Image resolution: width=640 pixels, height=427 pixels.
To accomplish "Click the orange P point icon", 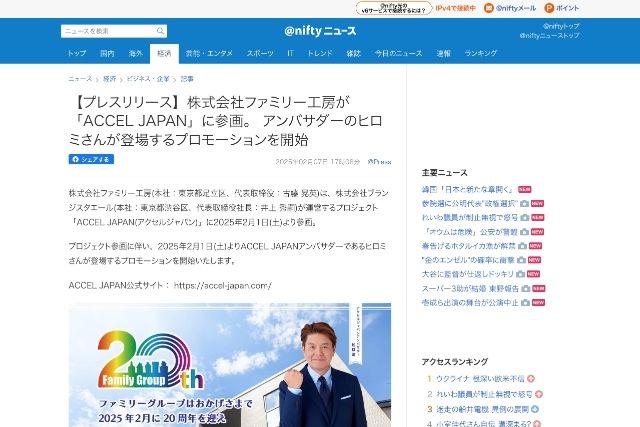I will tap(549, 8).
